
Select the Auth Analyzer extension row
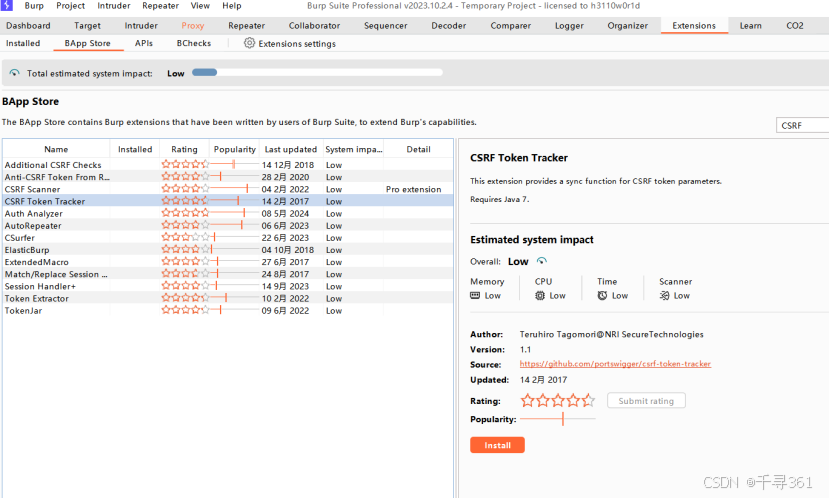[228, 214]
